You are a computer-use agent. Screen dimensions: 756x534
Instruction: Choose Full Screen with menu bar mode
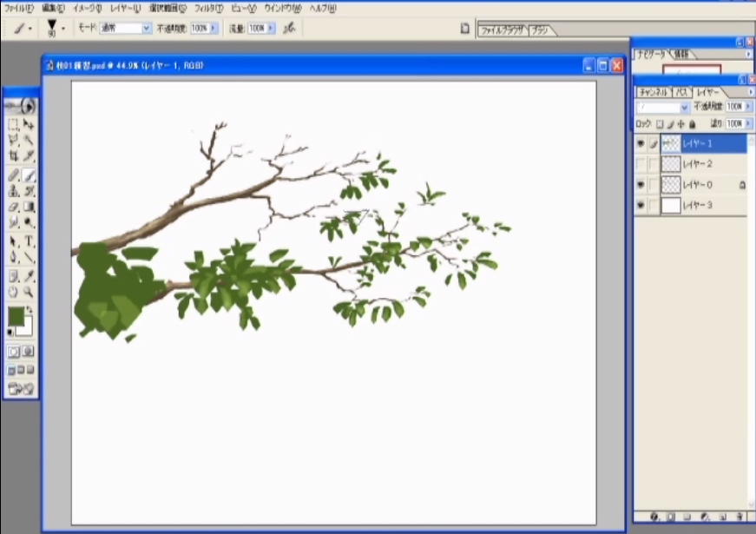tap(21, 371)
